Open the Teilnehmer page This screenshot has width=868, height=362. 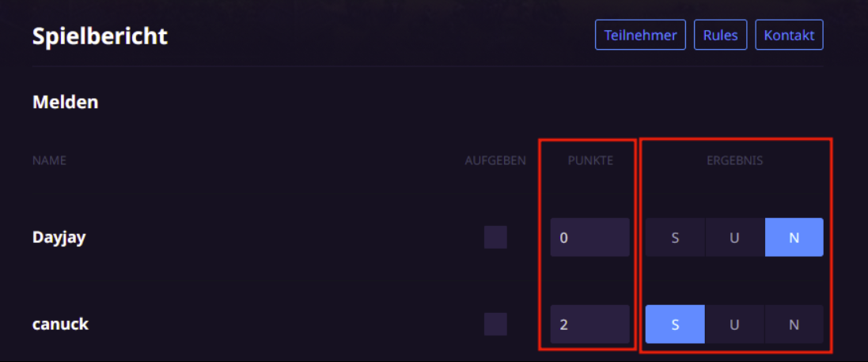point(640,35)
